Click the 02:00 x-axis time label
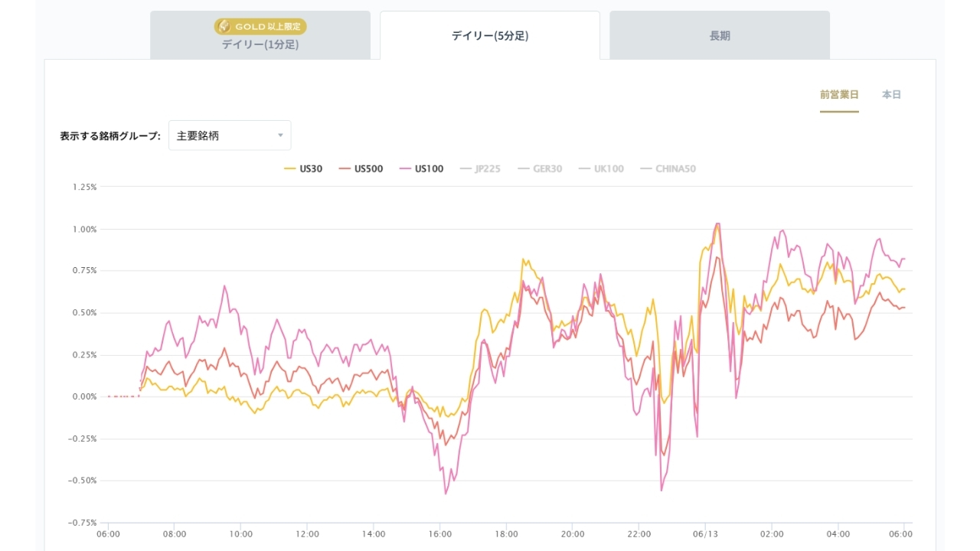980x551 pixels. [772, 533]
